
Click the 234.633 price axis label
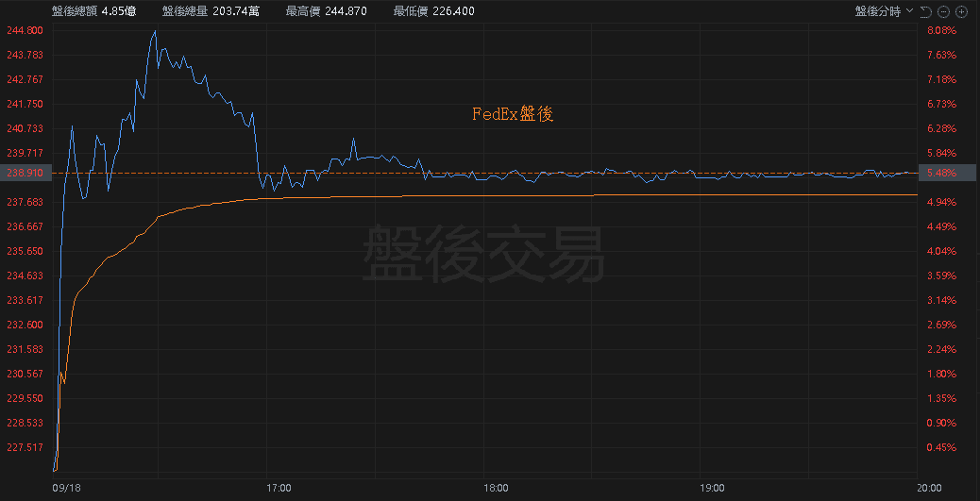tap(24, 276)
